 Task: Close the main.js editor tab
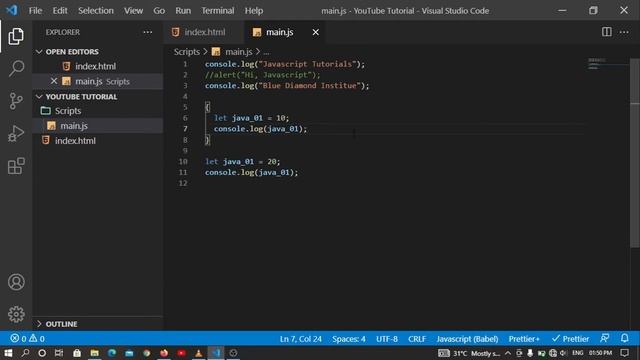pos(316,32)
